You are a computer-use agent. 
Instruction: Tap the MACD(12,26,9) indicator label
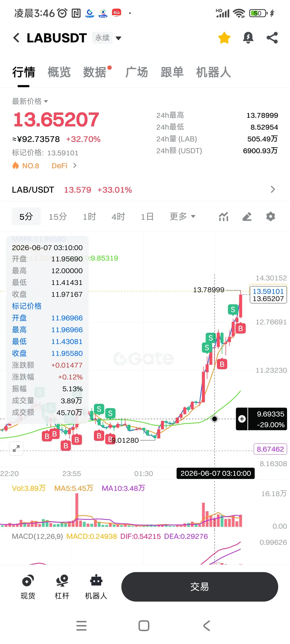click(x=37, y=536)
